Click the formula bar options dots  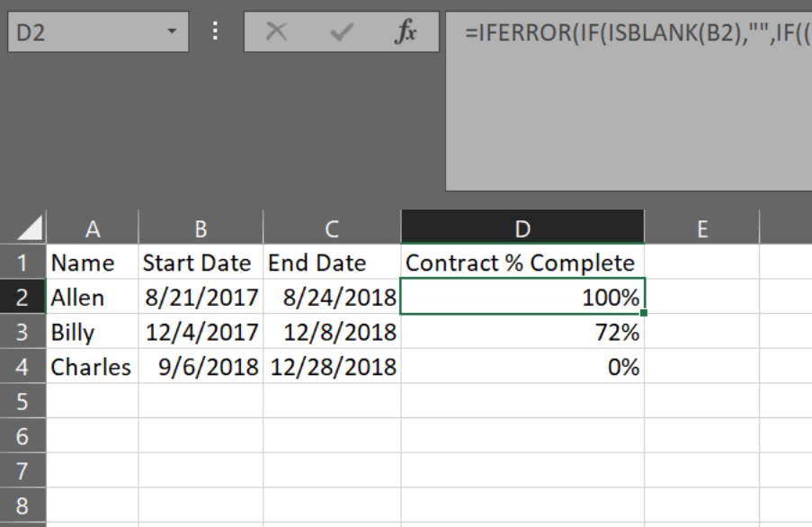(215, 32)
